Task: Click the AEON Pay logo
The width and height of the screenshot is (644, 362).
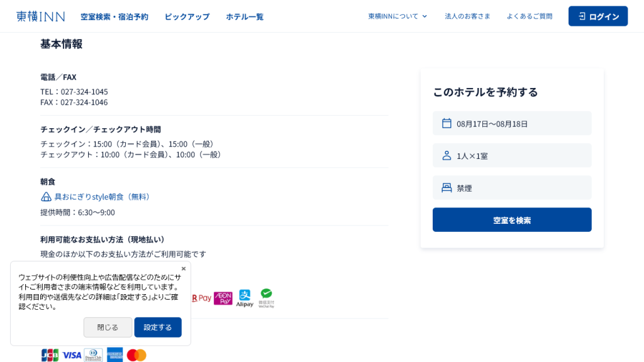Action: click(x=223, y=298)
